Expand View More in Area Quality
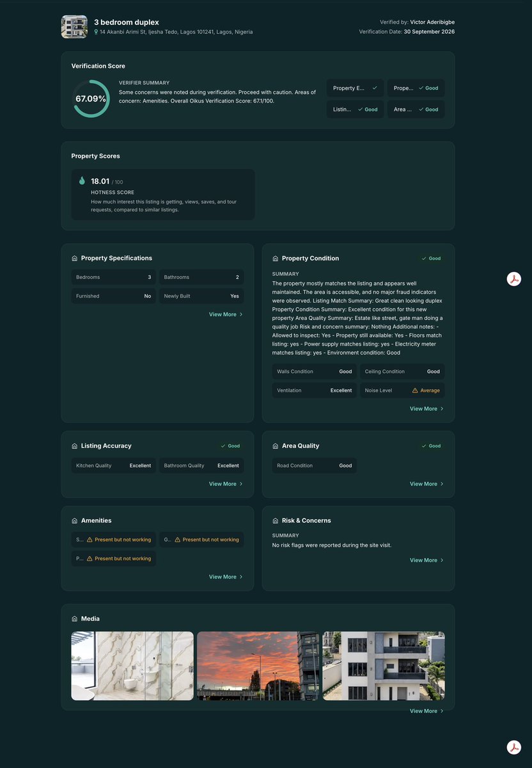 (x=426, y=484)
